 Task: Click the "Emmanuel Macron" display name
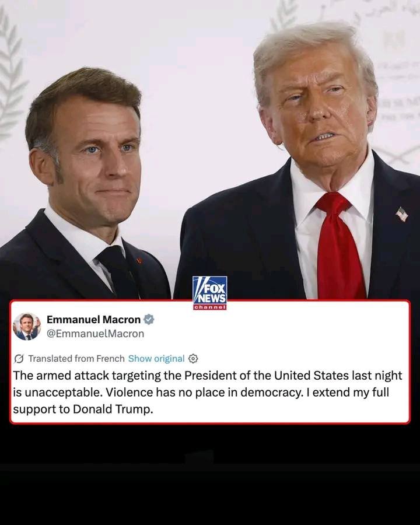pyautogui.click(x=93, y=320)
